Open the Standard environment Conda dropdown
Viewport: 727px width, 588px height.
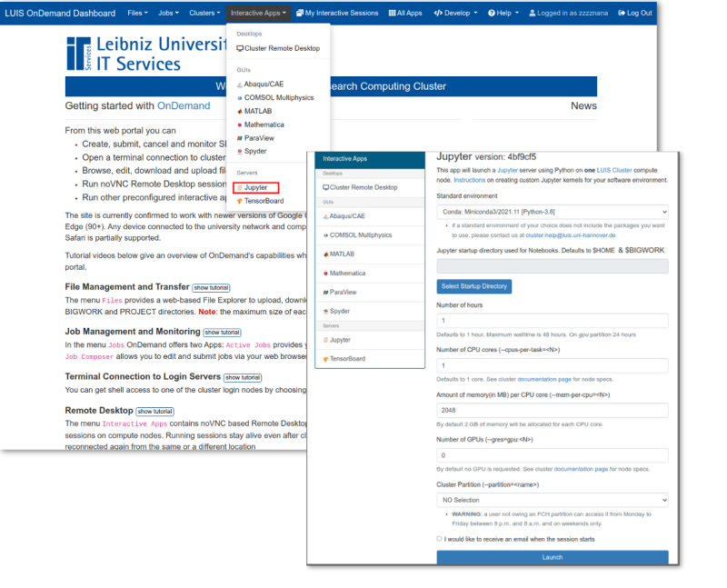553,212
